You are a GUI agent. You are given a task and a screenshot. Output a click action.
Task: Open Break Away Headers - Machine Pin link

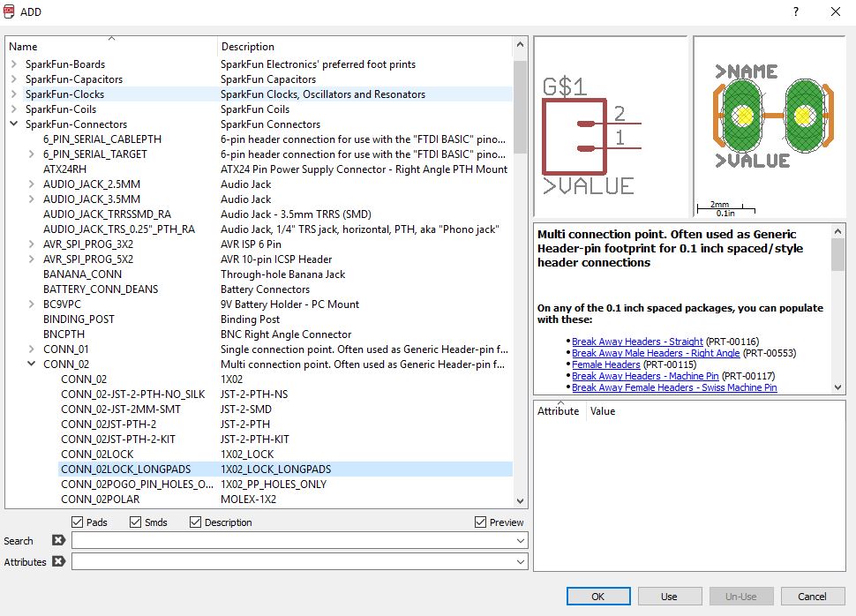[645, 376]
